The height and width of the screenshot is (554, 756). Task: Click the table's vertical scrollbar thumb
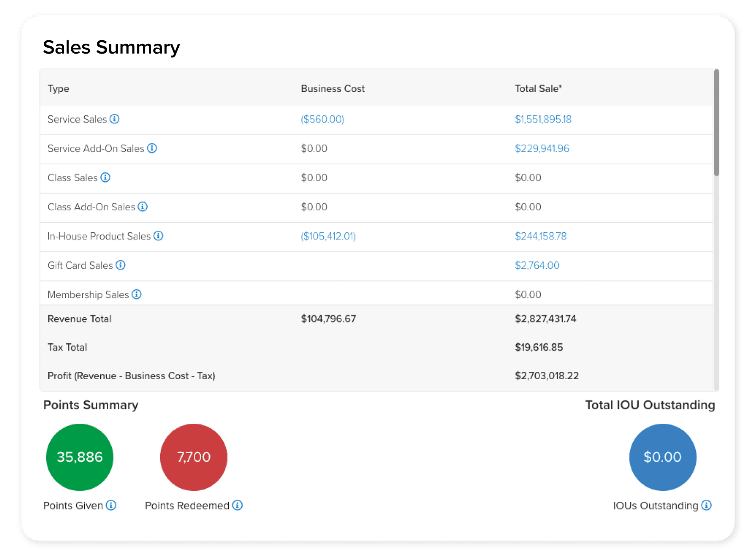tap(716, 123)
